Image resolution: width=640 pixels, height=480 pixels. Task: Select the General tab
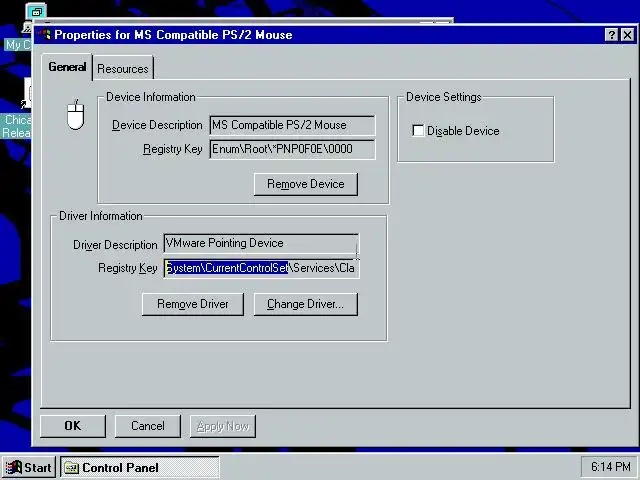[x=67, y=67]
